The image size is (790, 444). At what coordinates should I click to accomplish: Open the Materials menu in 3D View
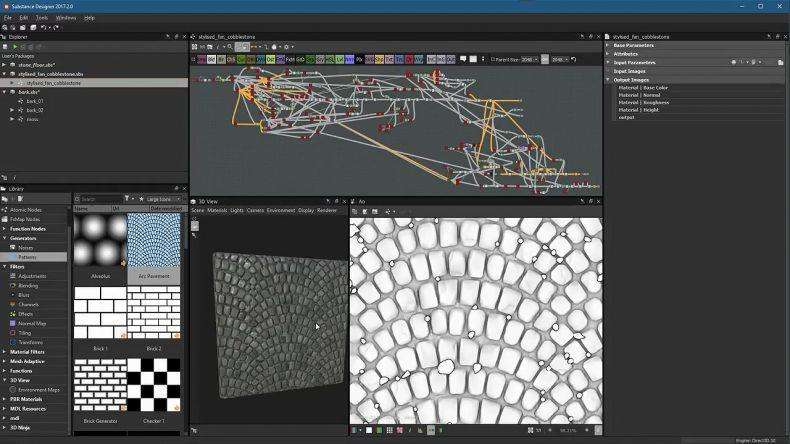(x=217, y=211)
